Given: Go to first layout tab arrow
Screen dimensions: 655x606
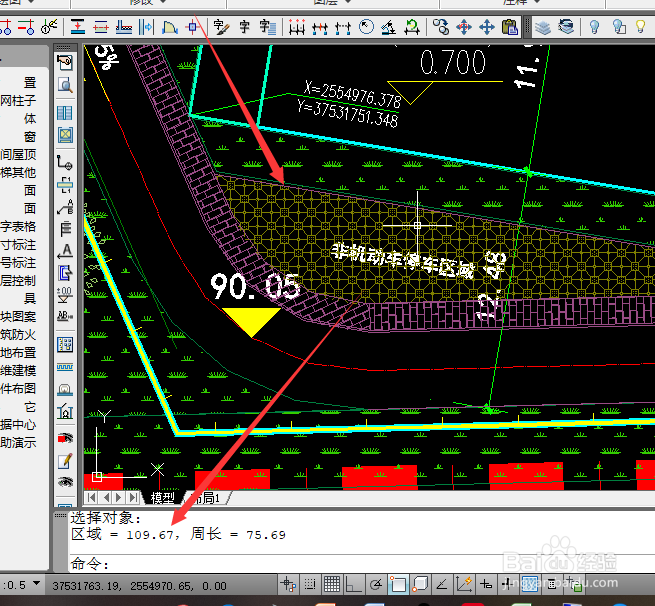Looking at the screenshot, I should pyautogui.click(x=91, y=497).
